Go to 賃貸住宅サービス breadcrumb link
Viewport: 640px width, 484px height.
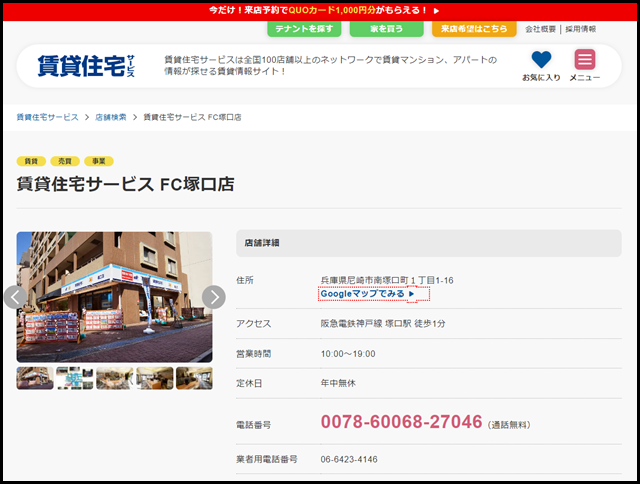click(47, 117)
